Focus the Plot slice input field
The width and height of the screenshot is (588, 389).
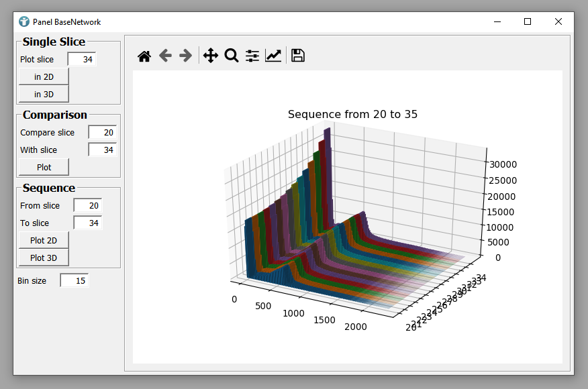click(82, 60)
